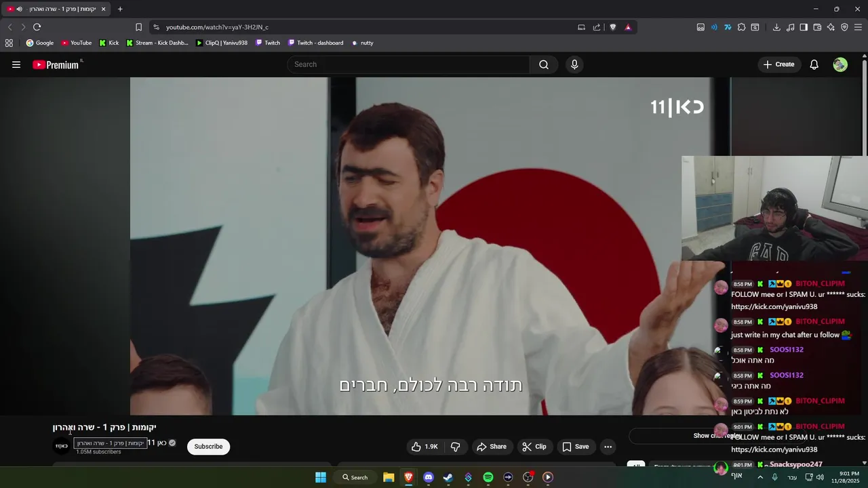Focus the YouTube search input field

click(x=408, y=64)
